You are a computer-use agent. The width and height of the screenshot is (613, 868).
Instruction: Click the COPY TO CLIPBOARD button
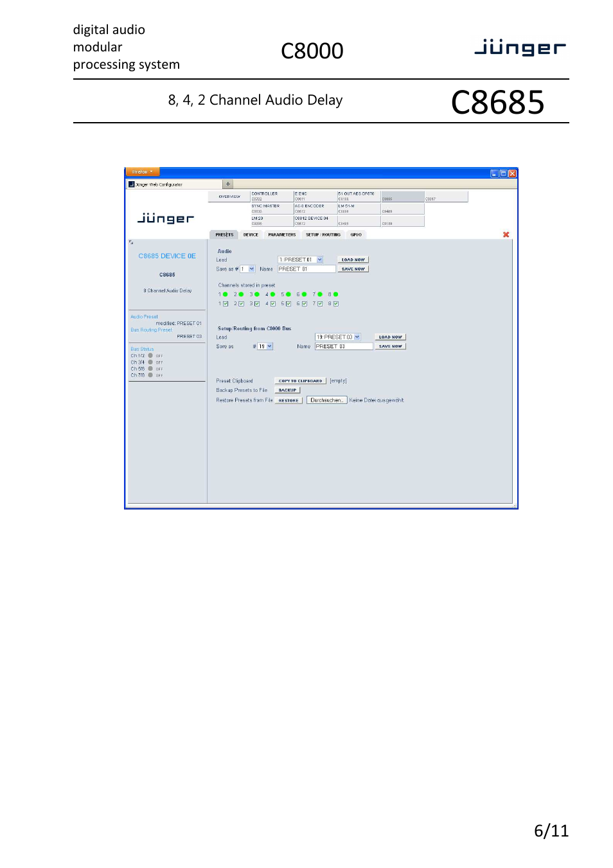[301, 381]
